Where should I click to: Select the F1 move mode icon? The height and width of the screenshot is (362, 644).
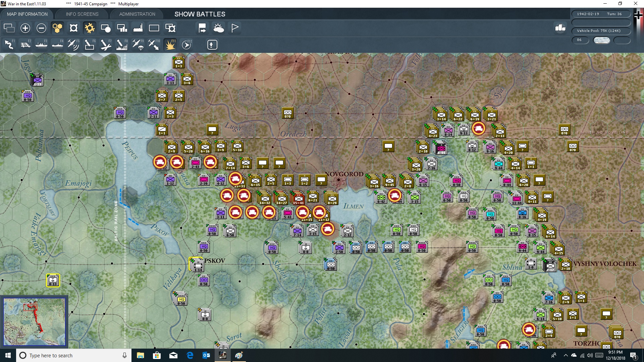9,45
